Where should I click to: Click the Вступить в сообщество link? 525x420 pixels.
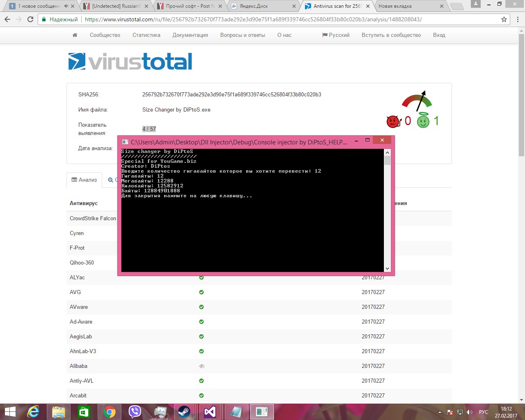[391, 35]
